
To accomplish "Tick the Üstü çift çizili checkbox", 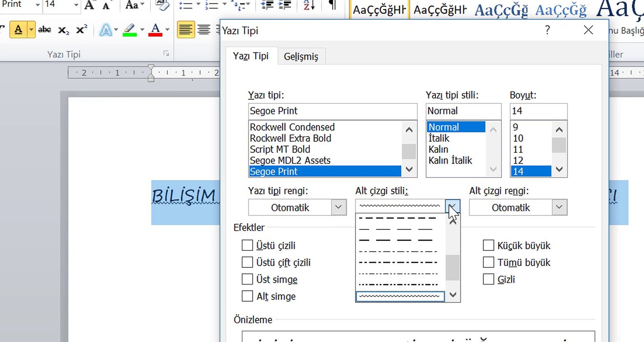I will [x=247, y=262].
